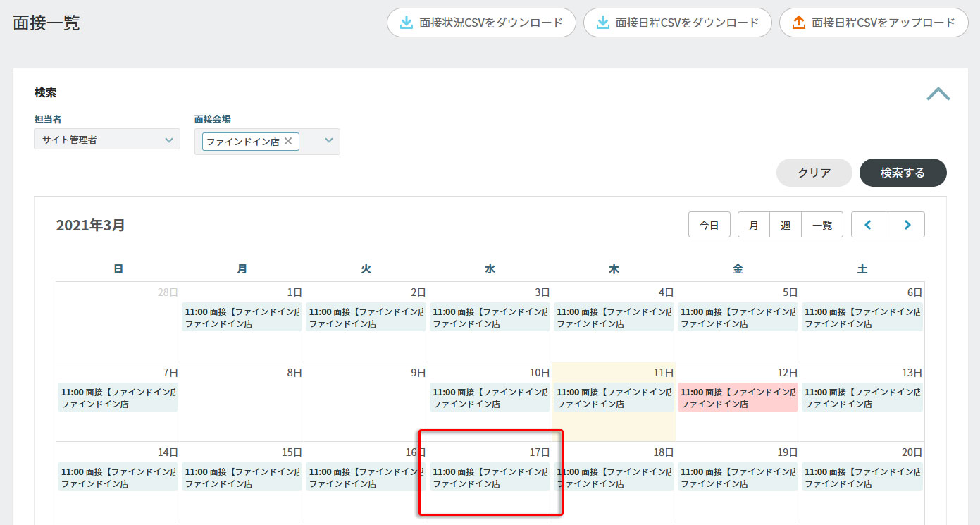Image resolution: width=980 pixels, height=525 pixels.
Task: Open the interview event on highlighted 11日
Action: point(614,398)
